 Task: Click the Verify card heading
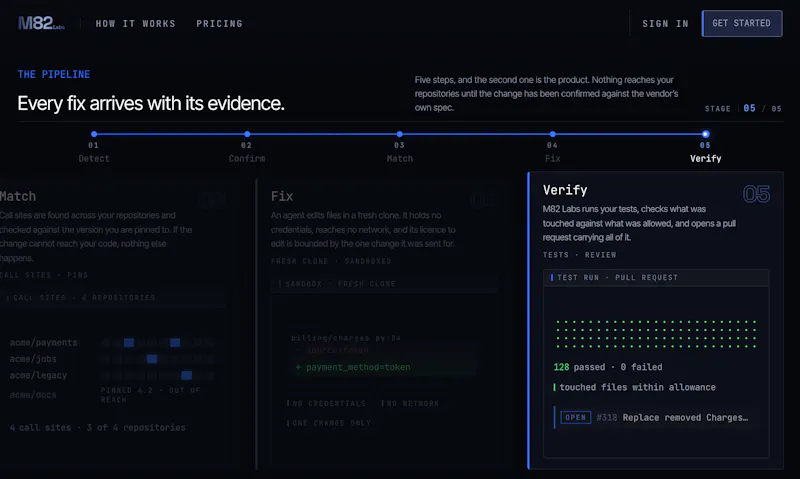click(x=565, y=190)
